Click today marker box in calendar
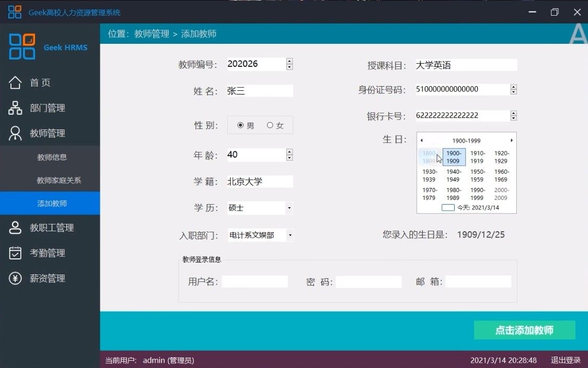Screen dimensions: 588x368 click(448, 207)
